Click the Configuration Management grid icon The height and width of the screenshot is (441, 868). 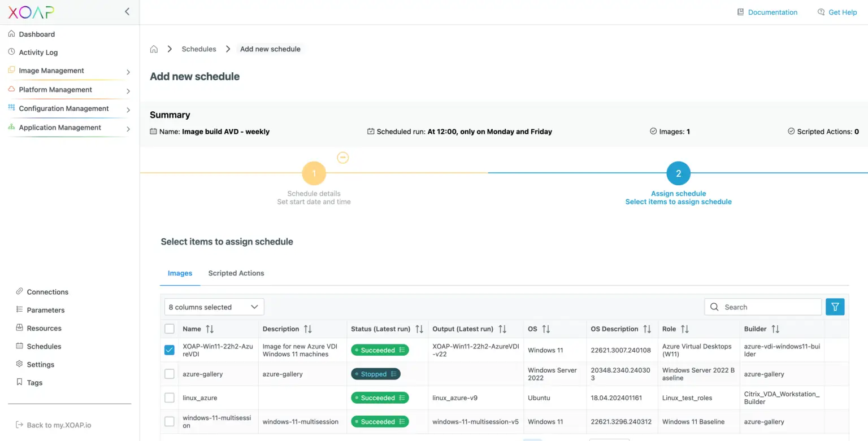click(12, 108)
